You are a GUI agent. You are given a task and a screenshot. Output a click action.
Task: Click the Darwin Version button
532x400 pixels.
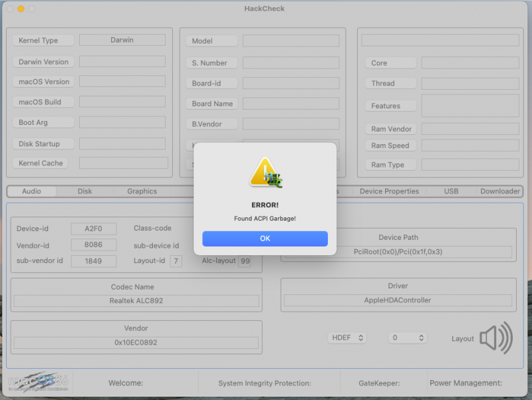[43, 62]
